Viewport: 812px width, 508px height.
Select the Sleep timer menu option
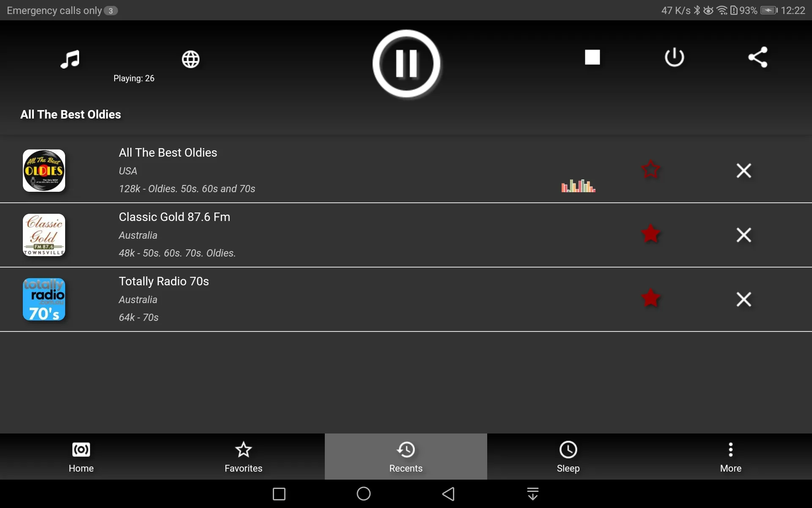(568, 456)
